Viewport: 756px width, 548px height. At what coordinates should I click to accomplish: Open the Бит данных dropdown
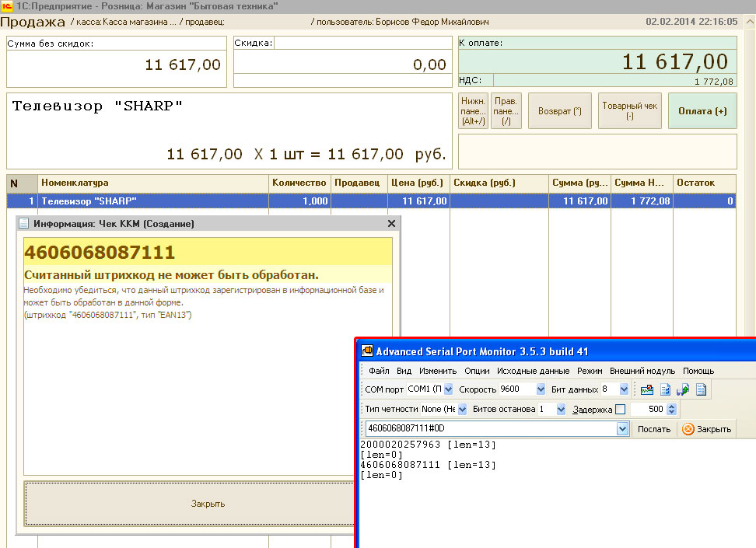coord(624,389)
